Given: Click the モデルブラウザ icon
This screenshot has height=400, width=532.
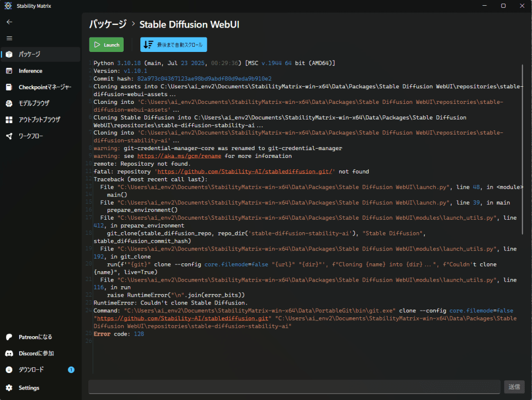Looking at the screenshot, I should (x=9, y=103).
